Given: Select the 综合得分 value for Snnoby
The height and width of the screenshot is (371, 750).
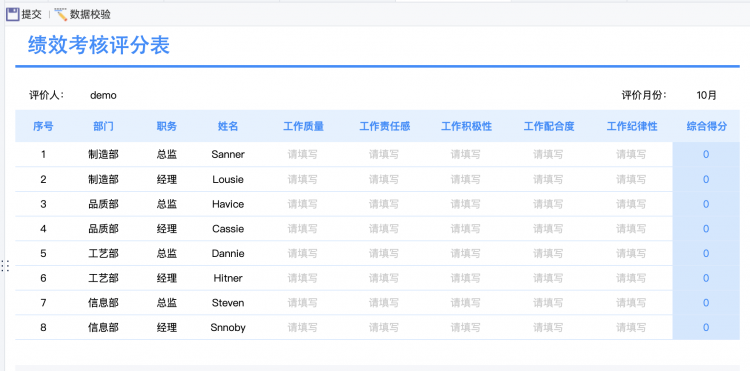Looking at the screenshot, I should 706,328.
